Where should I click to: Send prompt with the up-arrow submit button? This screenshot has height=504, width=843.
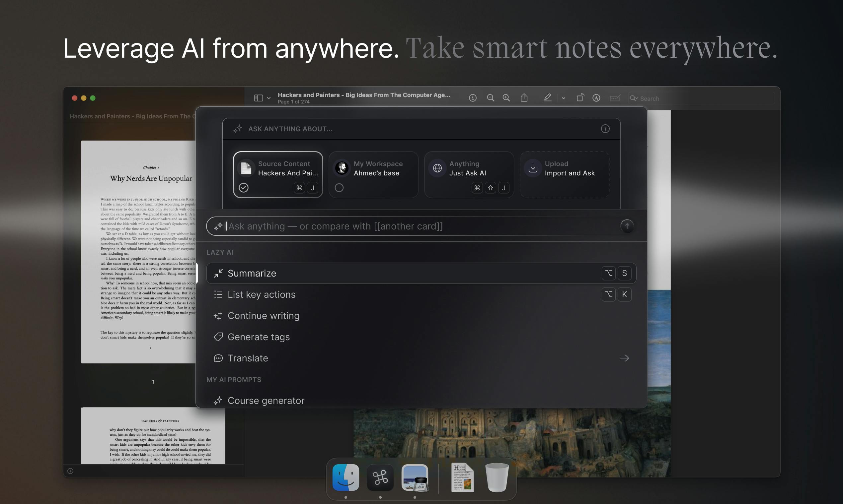pos(627,226)
